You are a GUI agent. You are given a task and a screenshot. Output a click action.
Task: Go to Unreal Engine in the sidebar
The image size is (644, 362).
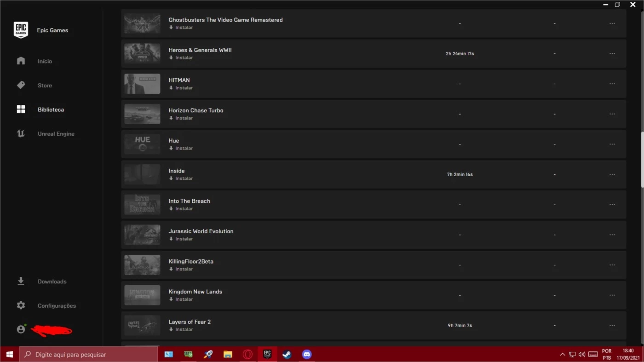pyautogui.click(x=56, y=134)
